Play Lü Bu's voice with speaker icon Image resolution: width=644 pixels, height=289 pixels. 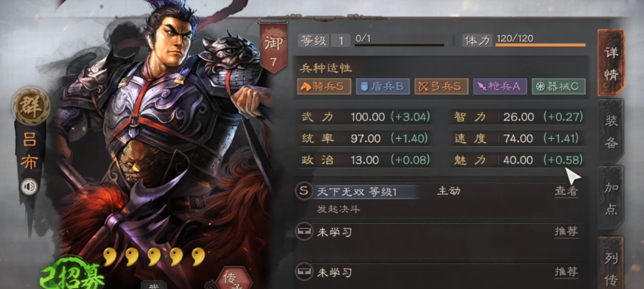tap(29, 187)
